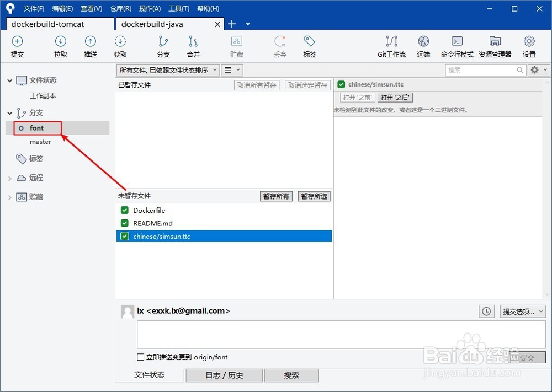The image size is (552, 392).
Task: Open the 帮助(H) menu
Action: pyautogui.click(x=208, y=8)
